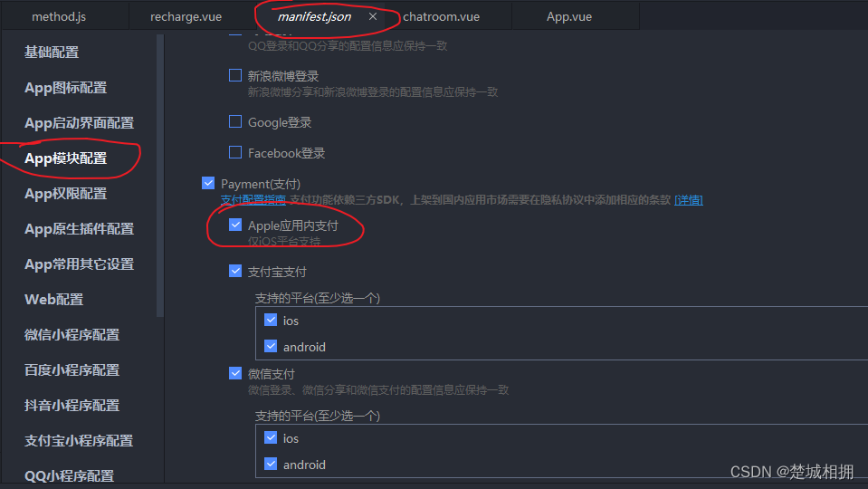This screenshot has width=868, height=489.
Task: Click the sidebar vertical scrollbar
Action: 160,176
